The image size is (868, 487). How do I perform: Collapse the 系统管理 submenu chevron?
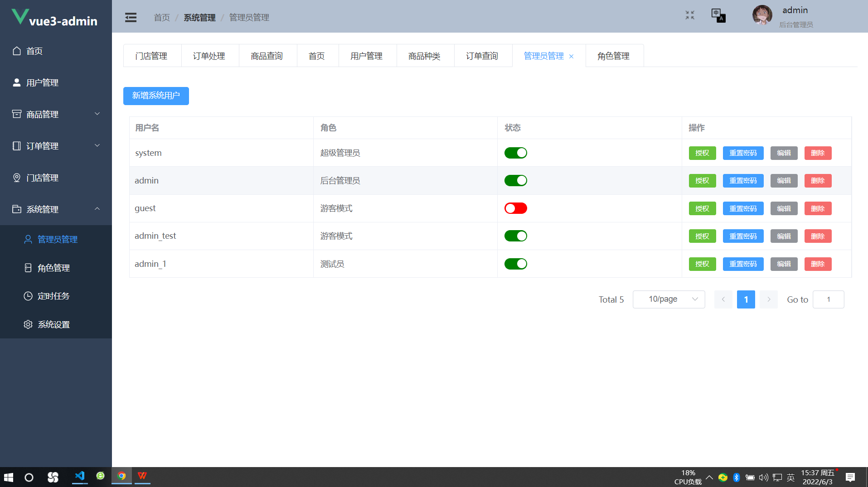tap(97, 209)
